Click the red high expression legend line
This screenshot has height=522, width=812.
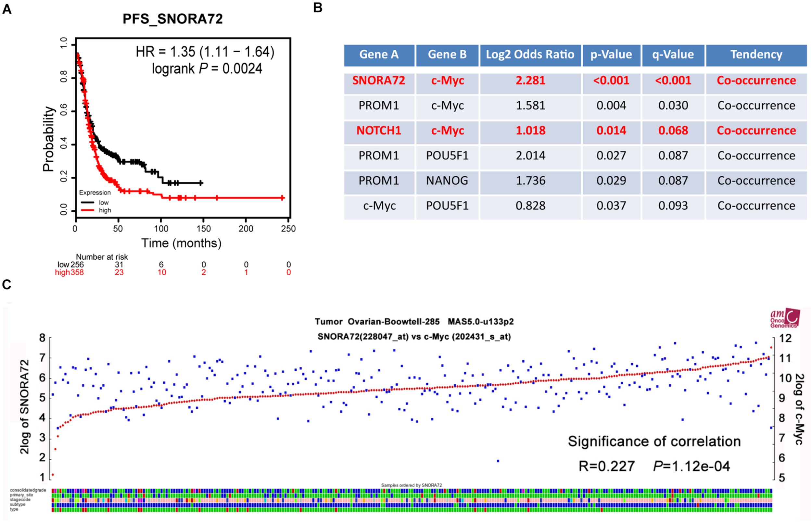[87, 210]
